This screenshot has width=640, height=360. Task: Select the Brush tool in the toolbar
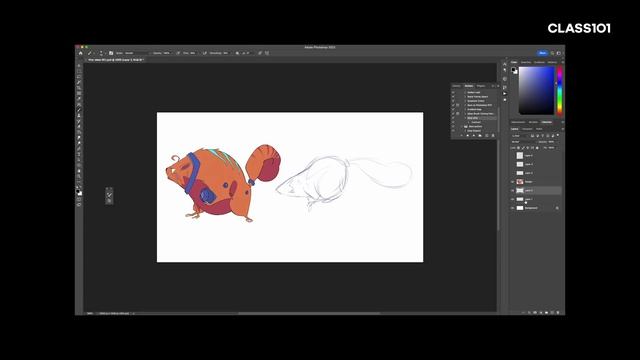[x=79, y=109]
